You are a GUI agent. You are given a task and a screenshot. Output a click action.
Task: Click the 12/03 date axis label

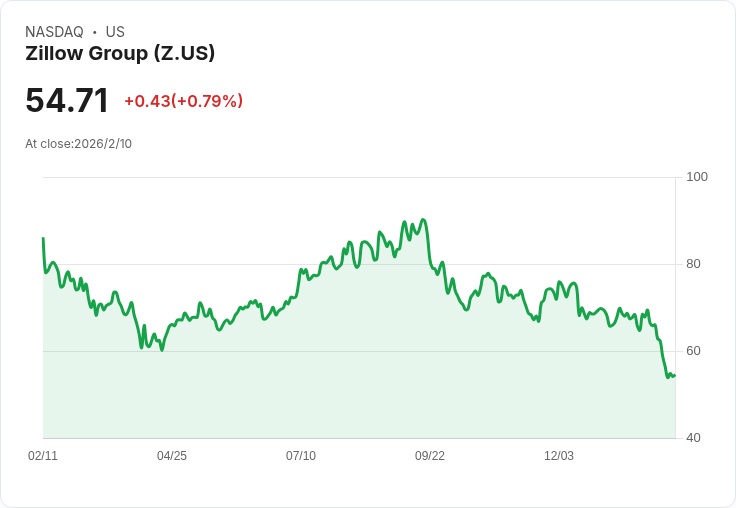tap(559, 456)
